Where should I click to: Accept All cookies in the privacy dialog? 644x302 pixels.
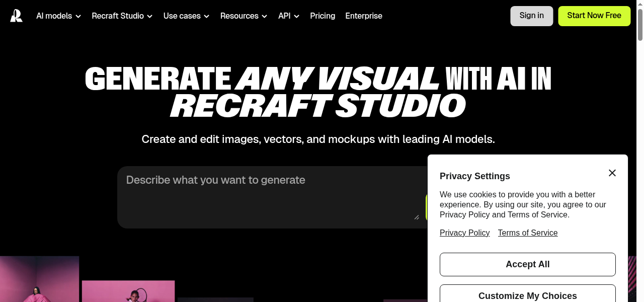point(527,264)
